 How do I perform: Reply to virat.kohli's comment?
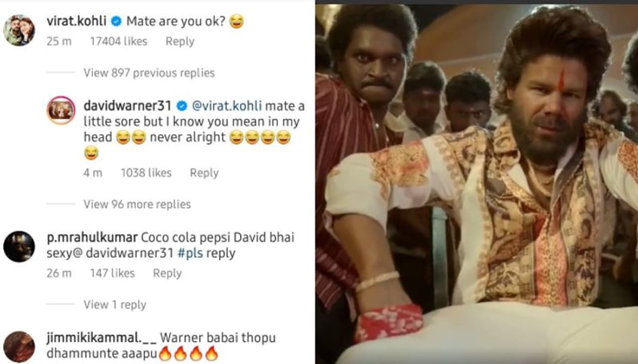(180, 41)
